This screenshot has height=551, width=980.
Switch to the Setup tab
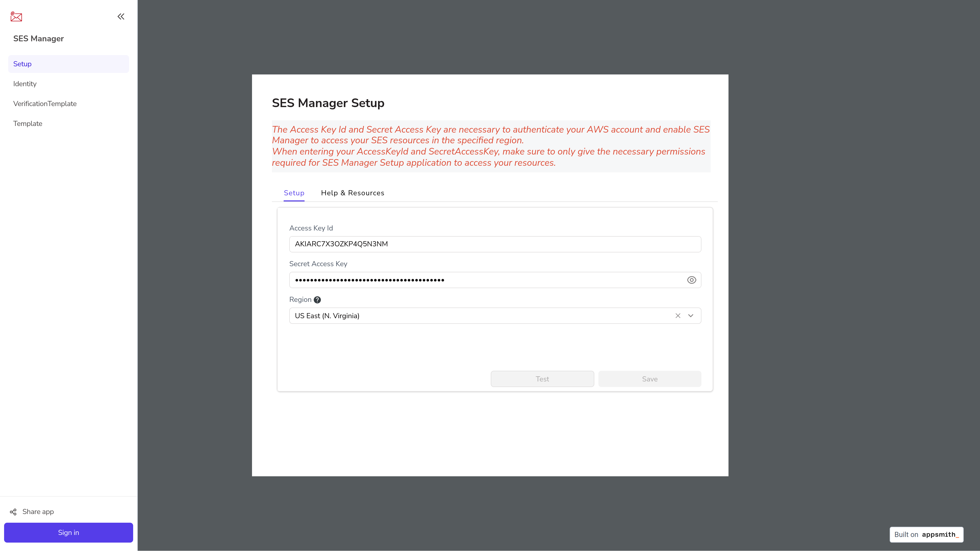[x=294, y=193]
